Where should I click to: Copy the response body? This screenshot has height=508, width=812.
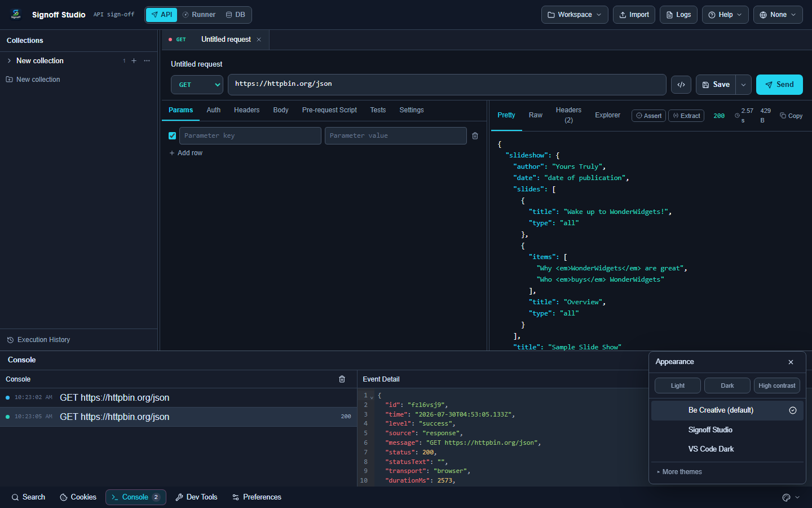tap(791, 116)
